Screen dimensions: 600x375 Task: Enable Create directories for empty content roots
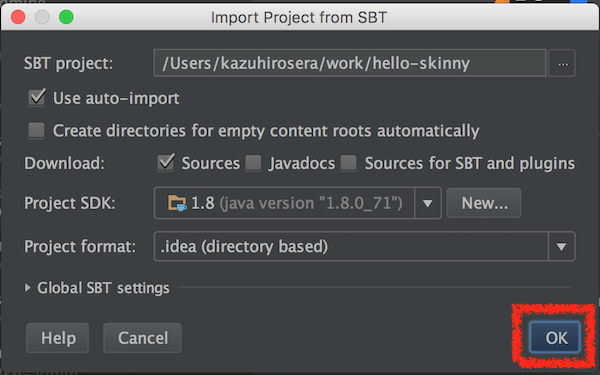(37, 130)
